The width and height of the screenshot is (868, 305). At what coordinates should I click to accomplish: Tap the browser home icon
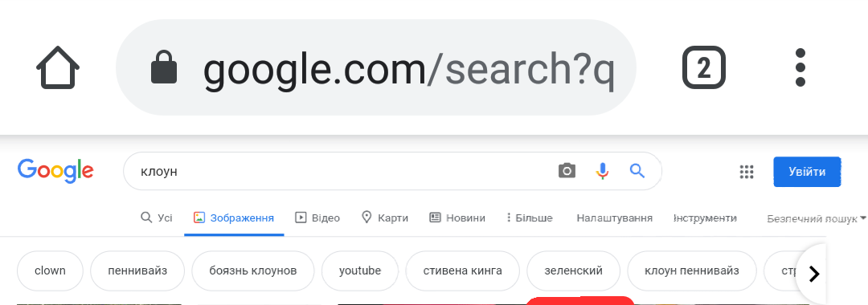(x=58, y=68)
